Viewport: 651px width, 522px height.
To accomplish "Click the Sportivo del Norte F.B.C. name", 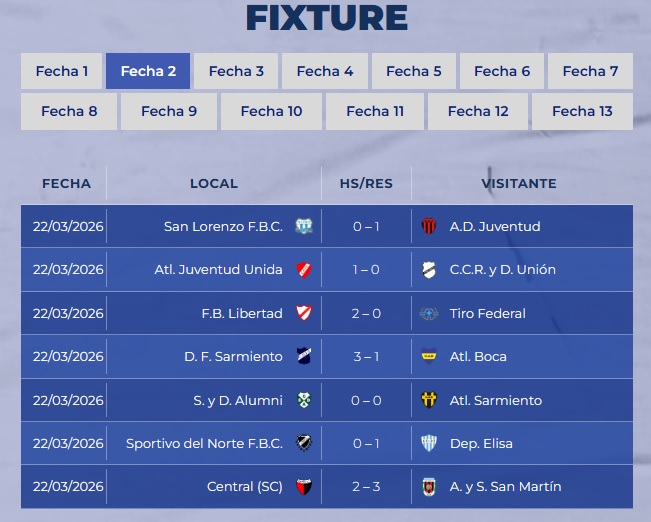I will pyautogui.click(x=204, y=444).
